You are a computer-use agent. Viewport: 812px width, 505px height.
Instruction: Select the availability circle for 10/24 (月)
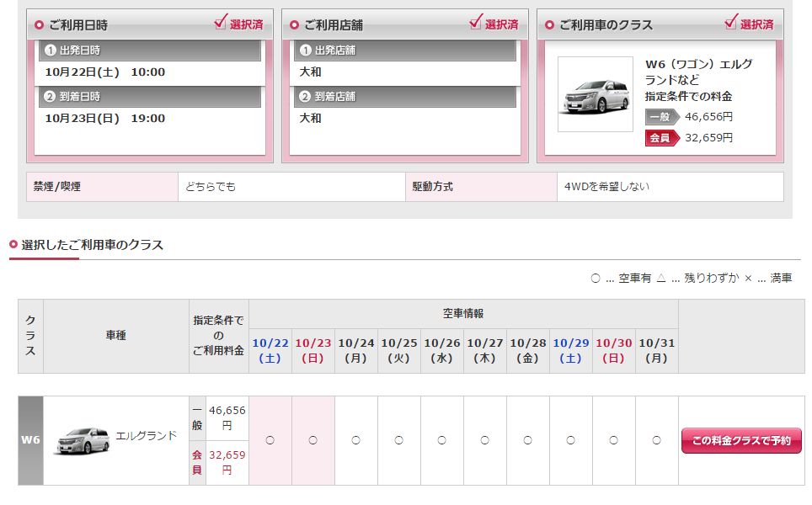(x=356, y=440)
